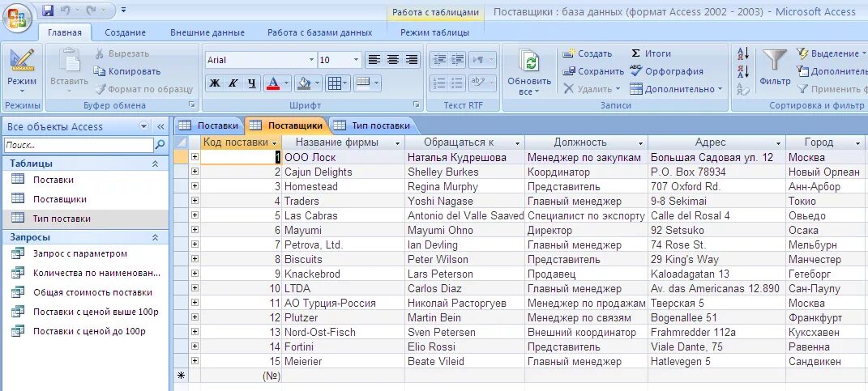Image resolution: width=868 pixels, height=391 pixels.
Task: Sort ascending with the А-Я arrow icon
Action: tap(743, 53)
